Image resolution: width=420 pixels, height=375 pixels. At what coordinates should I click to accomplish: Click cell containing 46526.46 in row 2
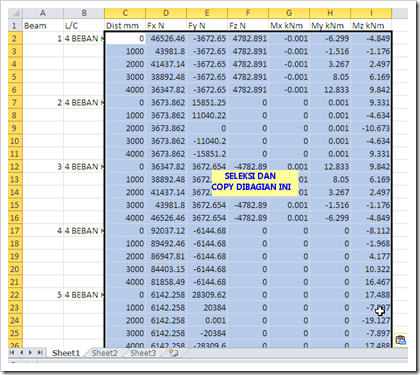(x=166, y=38)
